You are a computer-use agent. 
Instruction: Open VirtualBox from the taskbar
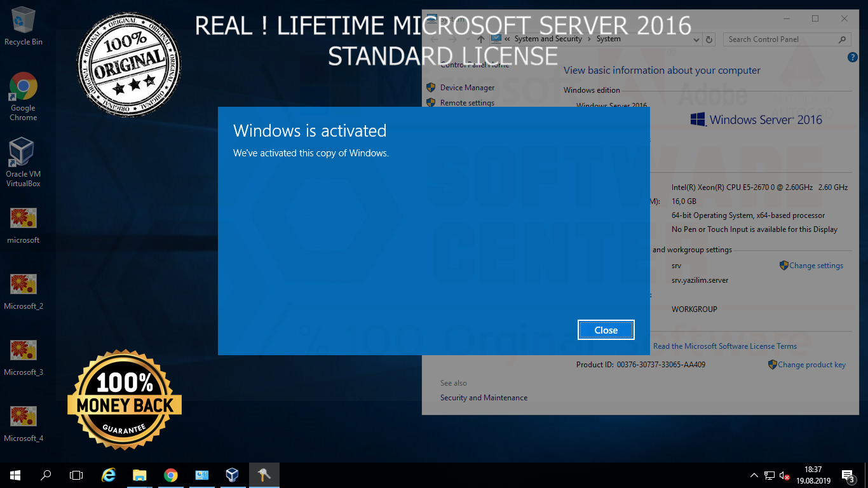coord(232,475)
